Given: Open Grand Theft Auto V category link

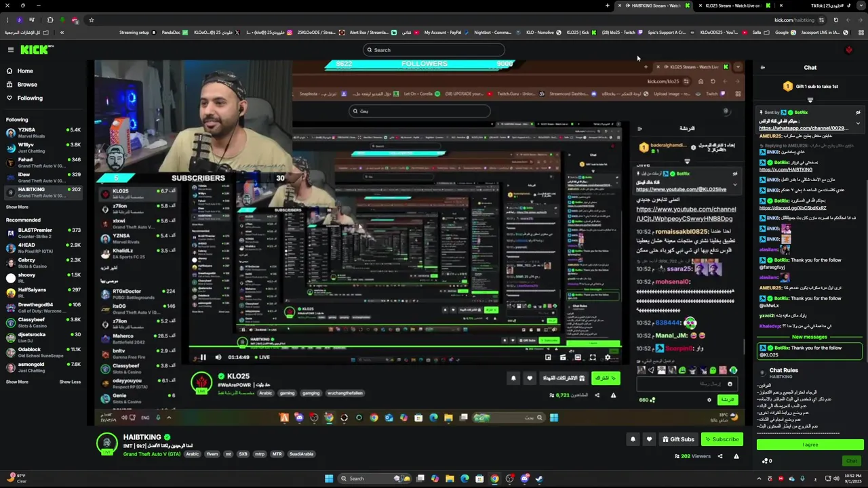Looking at the screenshot, I should coord(152,454).
